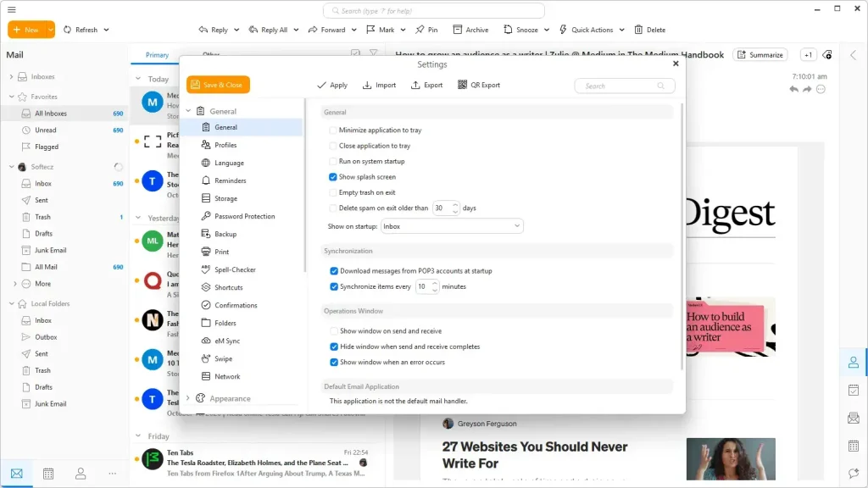The image size is (868, 488).
Task: Click Export in the Settings toolbar
Action: (x=427, y=86)
